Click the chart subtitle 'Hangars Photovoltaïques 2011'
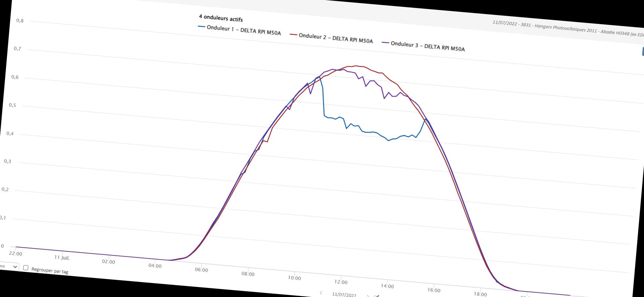 566,29
